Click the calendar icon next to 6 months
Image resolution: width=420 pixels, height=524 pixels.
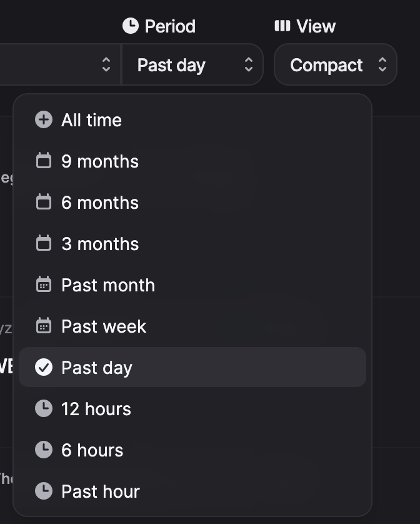point(43,203)
